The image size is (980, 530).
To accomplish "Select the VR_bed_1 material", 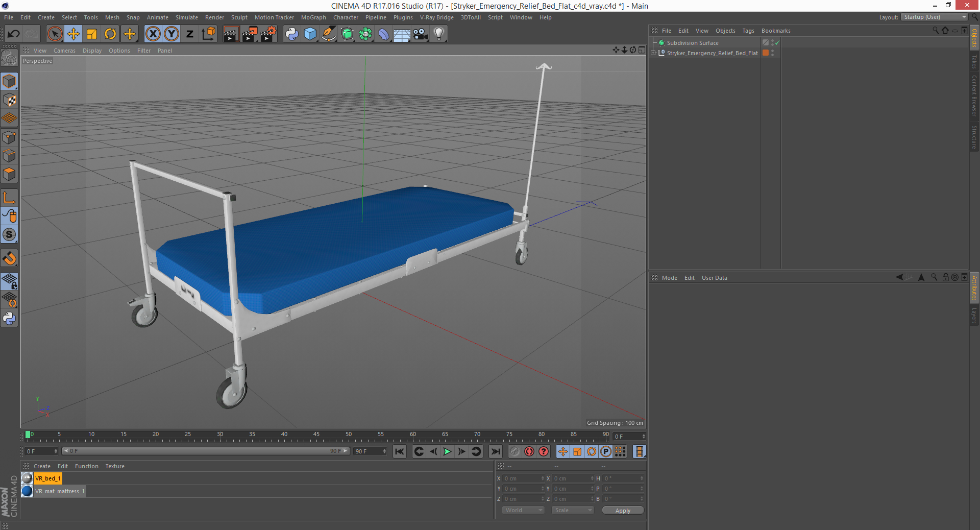I will coord(48,478).
